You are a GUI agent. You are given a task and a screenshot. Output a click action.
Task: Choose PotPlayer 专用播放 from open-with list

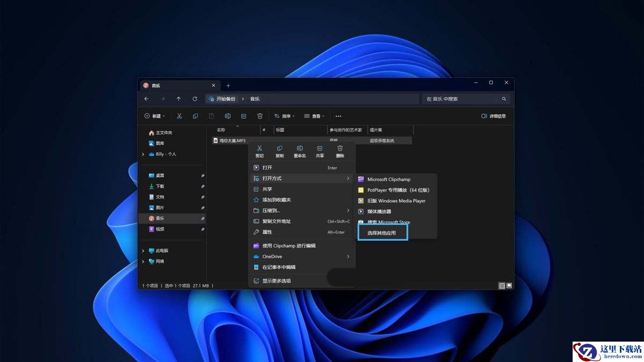[398, 190]
